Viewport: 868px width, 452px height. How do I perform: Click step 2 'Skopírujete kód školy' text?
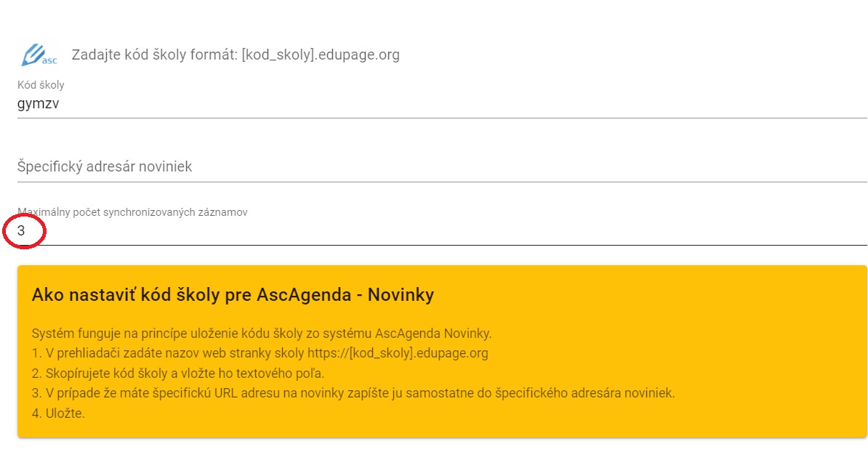pos(177,374)
